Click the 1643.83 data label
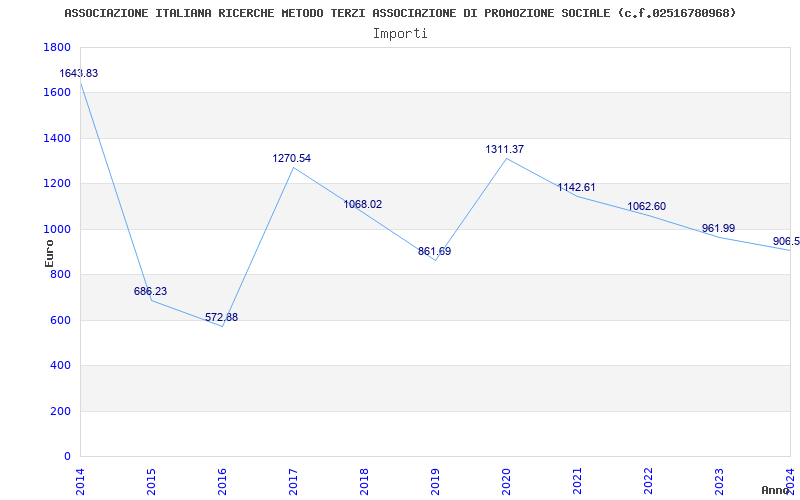This screenshot has width=800, height=500. (x=79, y=73)
